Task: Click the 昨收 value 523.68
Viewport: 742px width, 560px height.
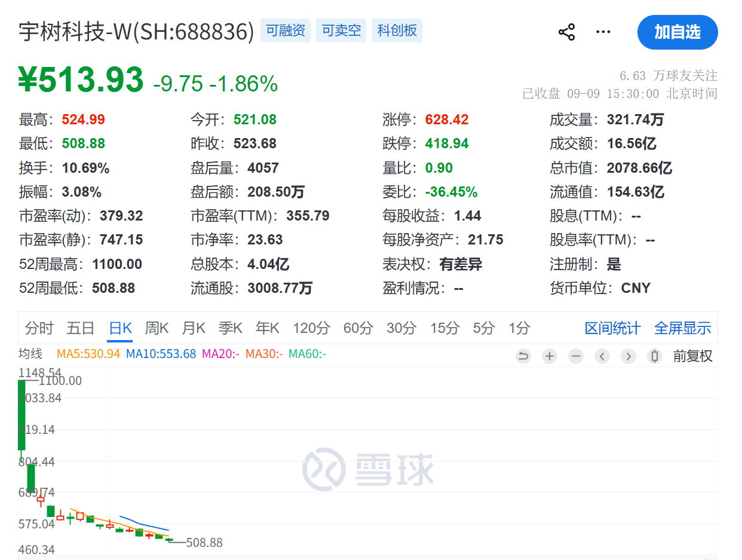Action: [255, 143]
